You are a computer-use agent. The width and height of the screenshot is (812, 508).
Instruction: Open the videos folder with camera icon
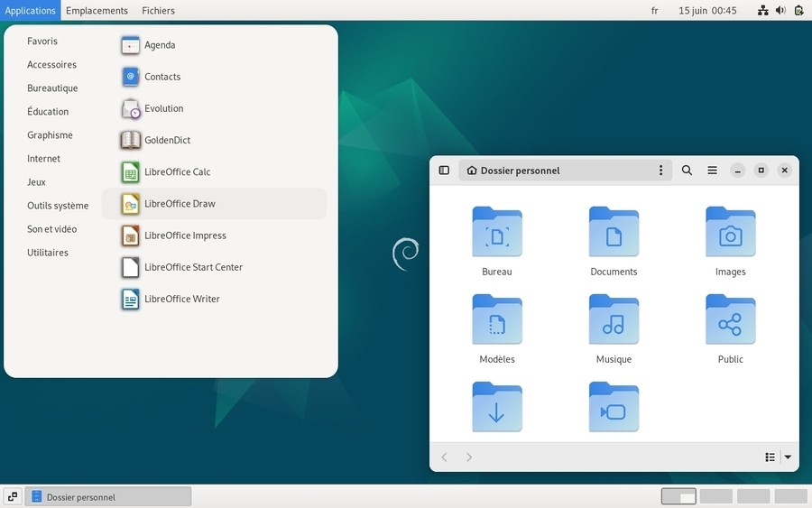click(614, 407)
